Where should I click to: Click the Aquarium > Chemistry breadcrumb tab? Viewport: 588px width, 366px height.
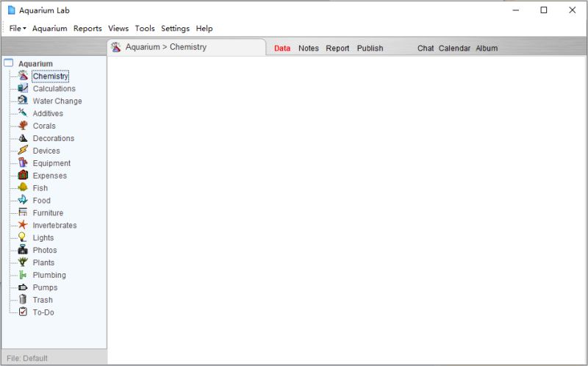click(165, 47)
